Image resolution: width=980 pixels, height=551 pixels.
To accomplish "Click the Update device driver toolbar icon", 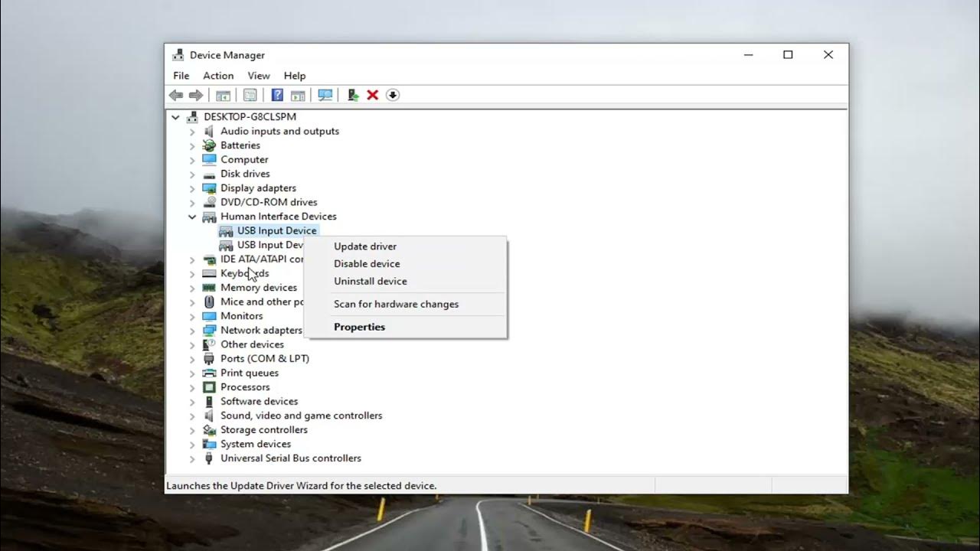I will 352,95.
